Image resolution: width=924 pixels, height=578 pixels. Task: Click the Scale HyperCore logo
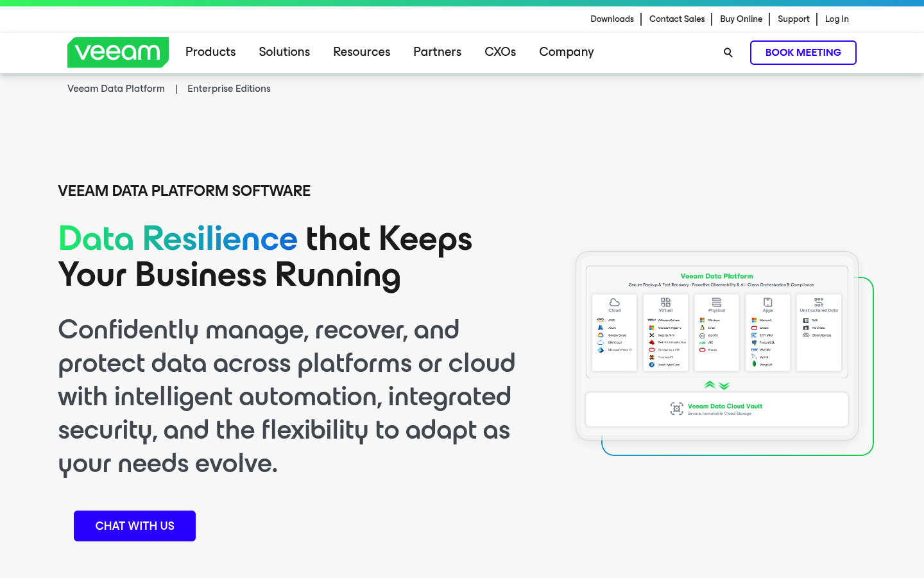[x=651, y=365]
